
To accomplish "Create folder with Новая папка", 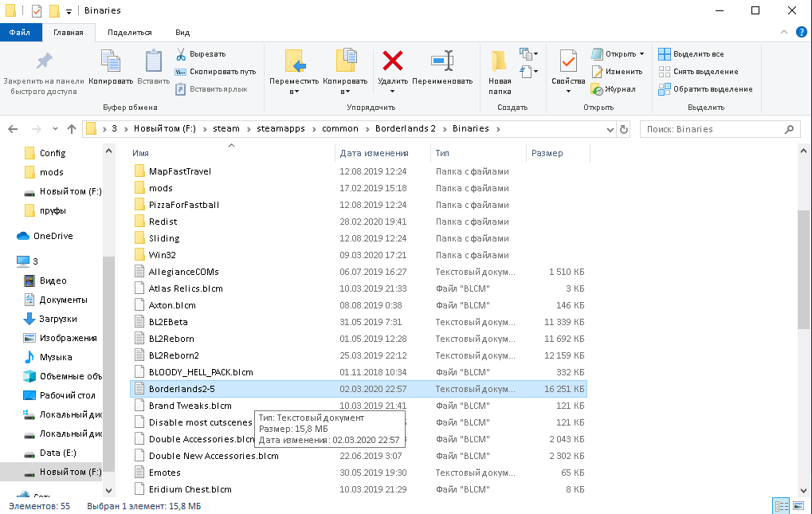I will click(500, 73).
